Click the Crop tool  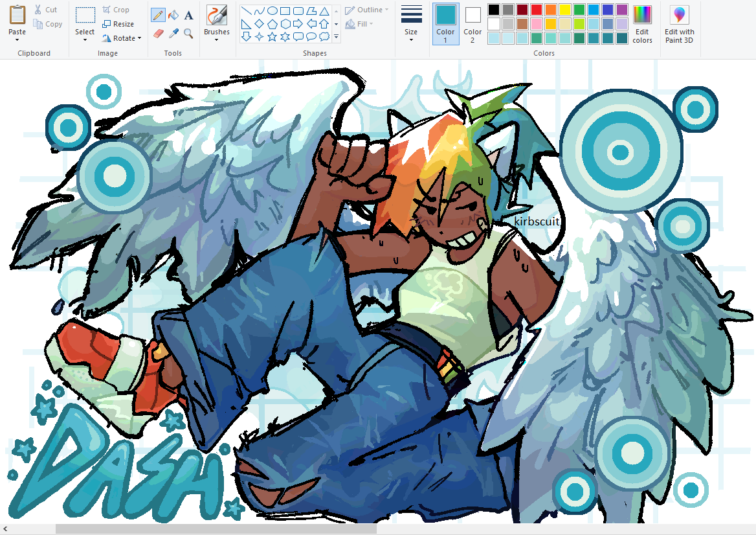click(x=116, y=10)
